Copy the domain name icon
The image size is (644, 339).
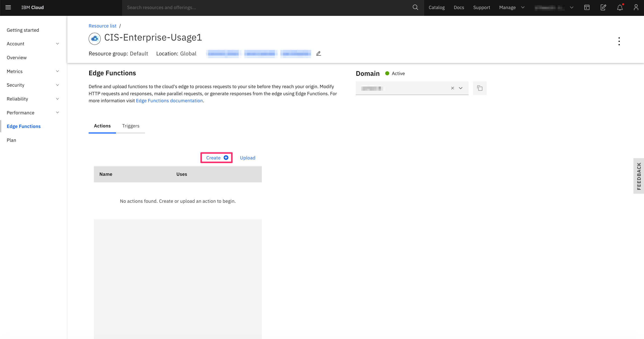point(480,88)
